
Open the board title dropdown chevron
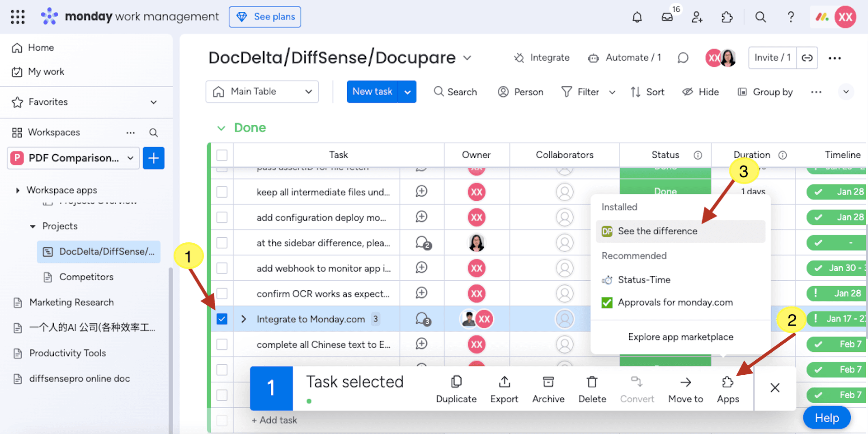pos(467,58)
